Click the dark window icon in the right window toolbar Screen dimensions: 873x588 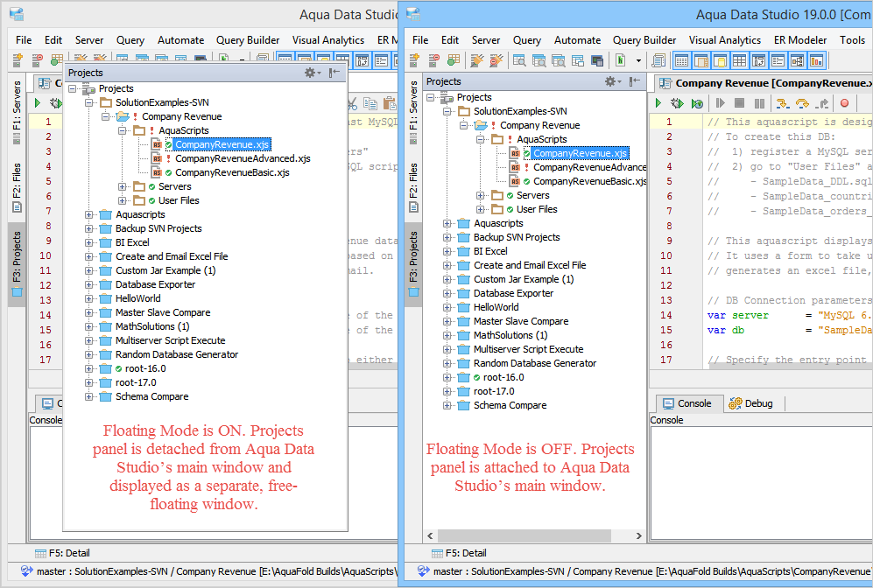click(597, 60)
